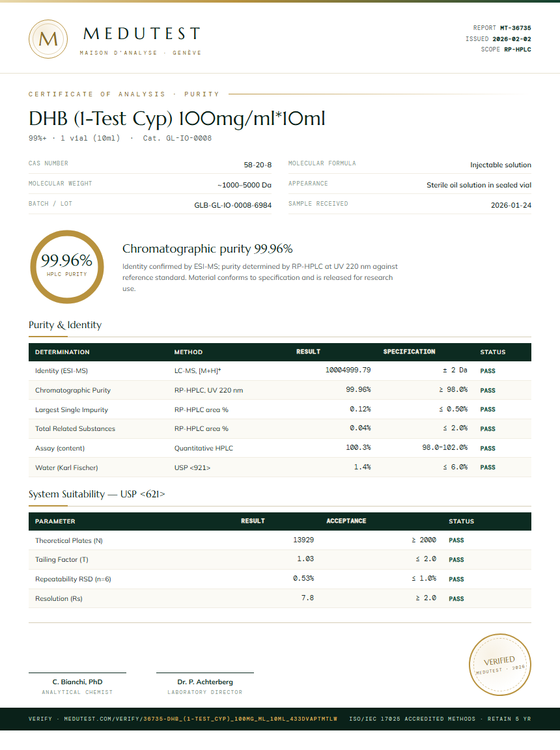Click the System Suitability — USP <621> heading
This screenshot has height=750, width=560.
(x=96, y=494)
